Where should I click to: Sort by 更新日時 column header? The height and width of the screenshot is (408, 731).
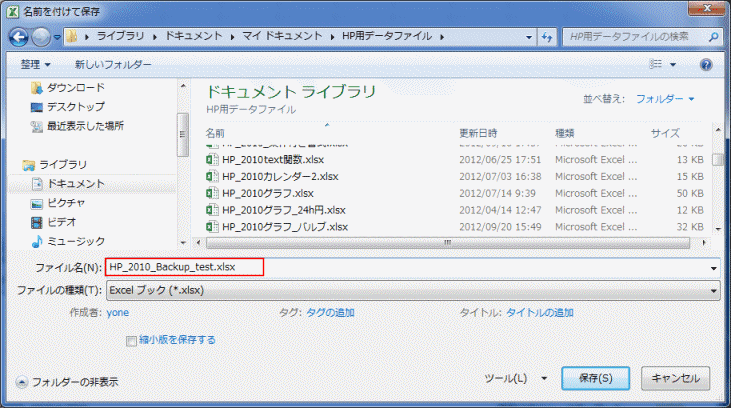click(478, 133)
